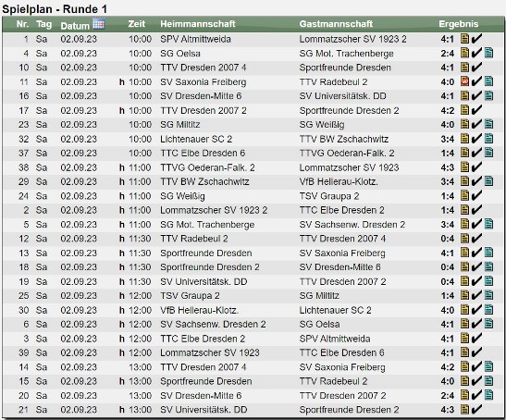Sort by the Nr. column header

pyautogui.click(x=22, y=24)
